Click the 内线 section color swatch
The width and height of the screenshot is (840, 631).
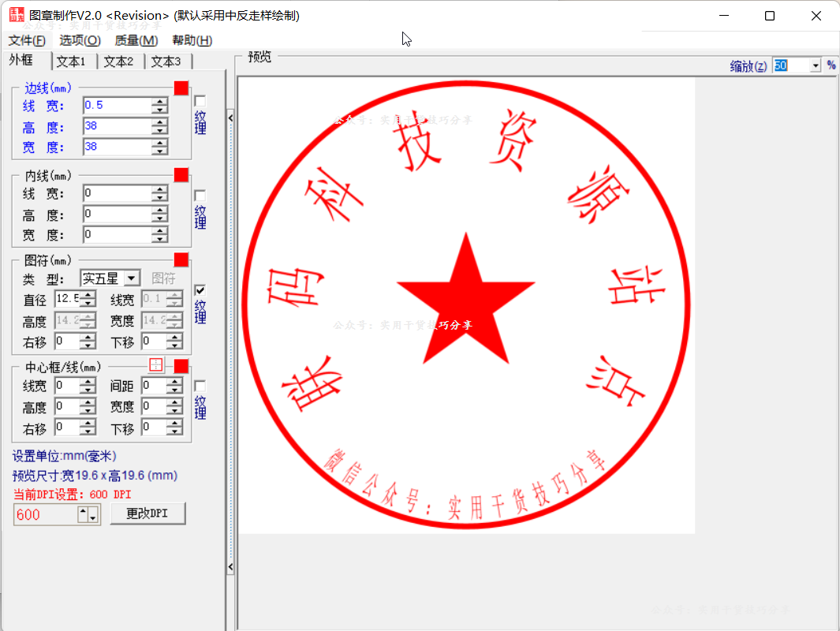point(181,174)
